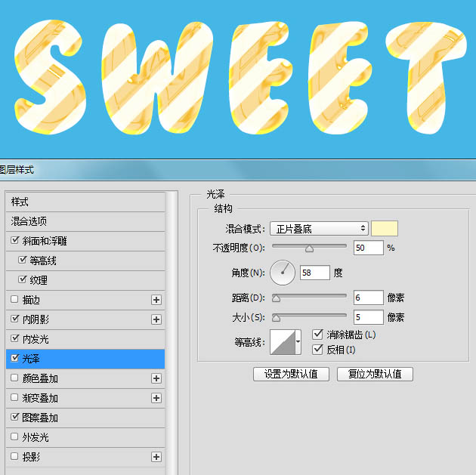Click the angle value field showing 58

315,273
